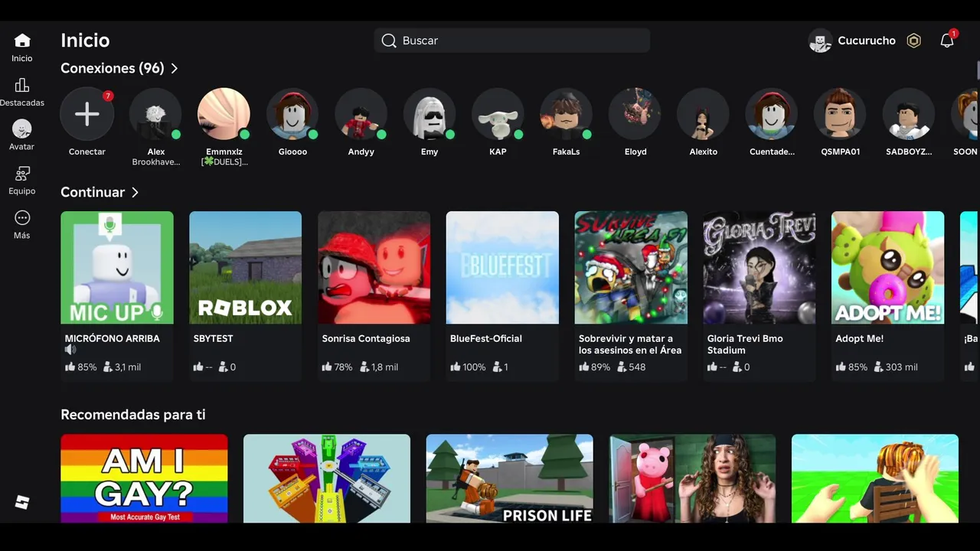Screen dimensions: 980x551
Task: Open the AM I GAY? recommended game
Action: coord(144,478)
